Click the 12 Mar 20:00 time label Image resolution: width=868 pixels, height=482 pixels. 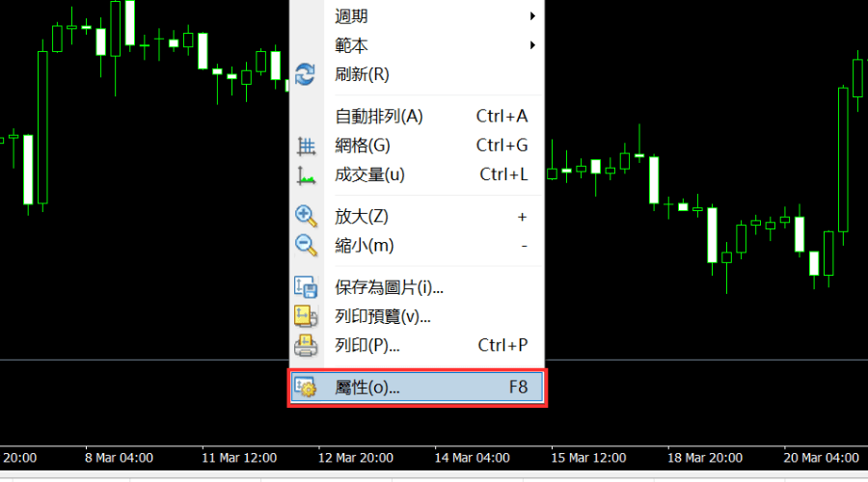355,458
